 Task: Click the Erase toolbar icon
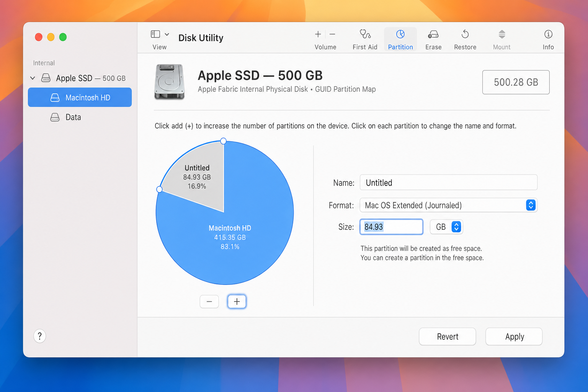pos(433,34)
